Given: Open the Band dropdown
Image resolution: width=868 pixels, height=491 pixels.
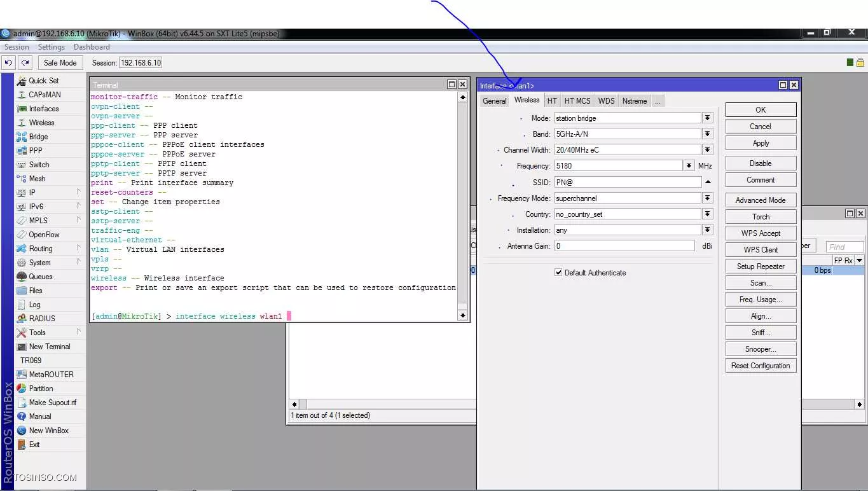Looking at the screenshot, I should tap(707, 134).
